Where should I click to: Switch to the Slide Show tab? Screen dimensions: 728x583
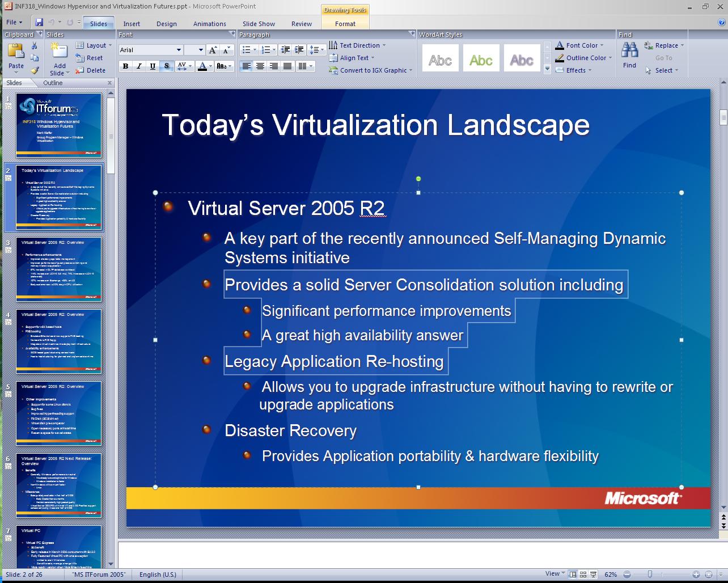259,24
